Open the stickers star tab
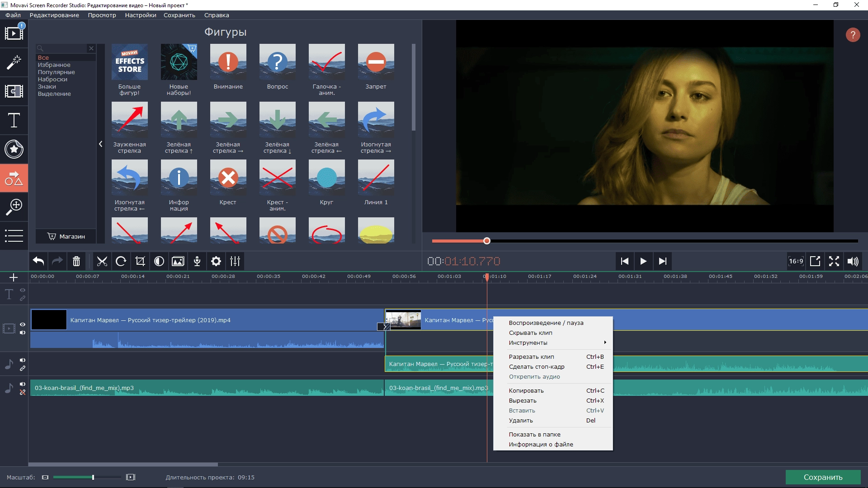Viewport: 868px width, 488px height. [x=14, y=149]
